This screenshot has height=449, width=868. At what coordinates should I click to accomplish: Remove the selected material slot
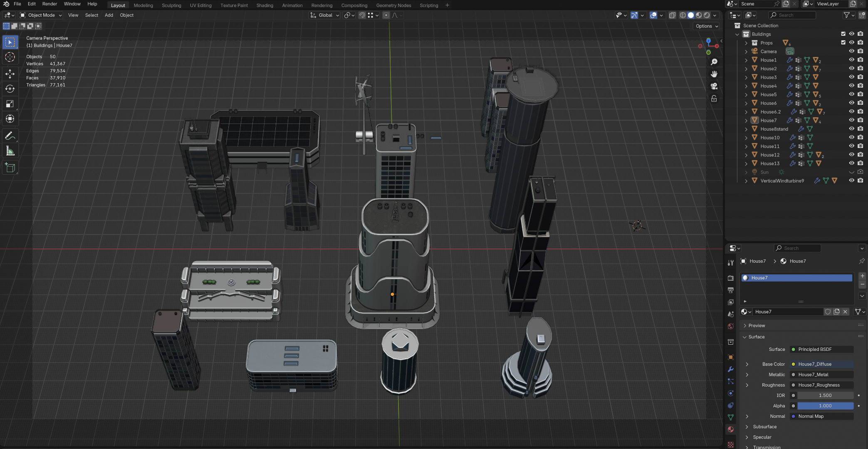pos(862,284)
